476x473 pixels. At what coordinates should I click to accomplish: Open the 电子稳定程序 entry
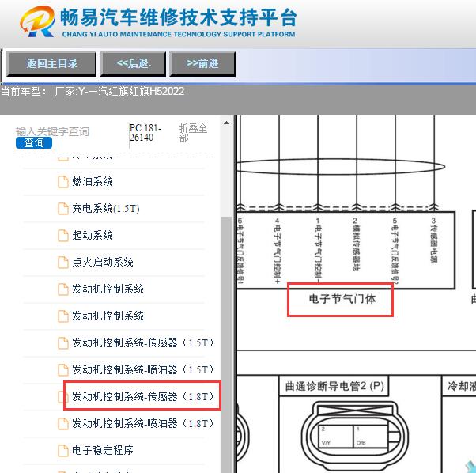103,450
